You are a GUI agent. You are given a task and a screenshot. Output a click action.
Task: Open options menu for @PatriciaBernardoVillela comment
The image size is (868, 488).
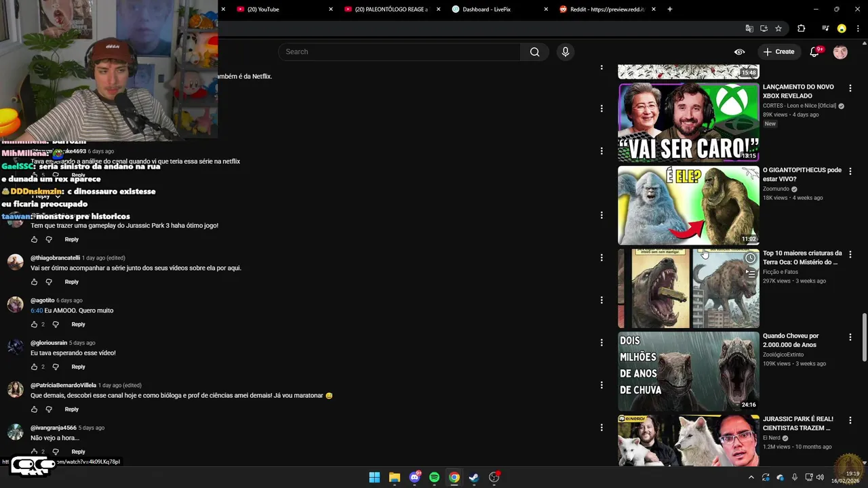click(601, 385)
